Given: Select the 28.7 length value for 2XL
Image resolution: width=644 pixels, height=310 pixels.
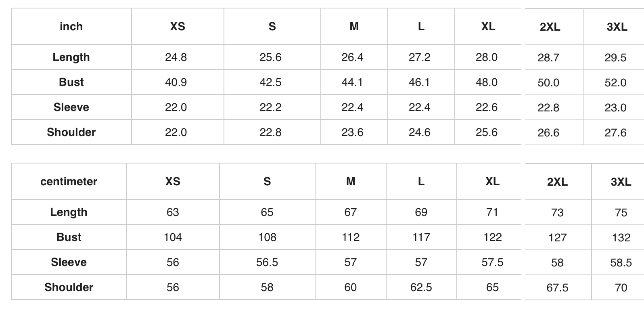Looking at the screenshot, I should pyautogui.click(x=548, y=58).
